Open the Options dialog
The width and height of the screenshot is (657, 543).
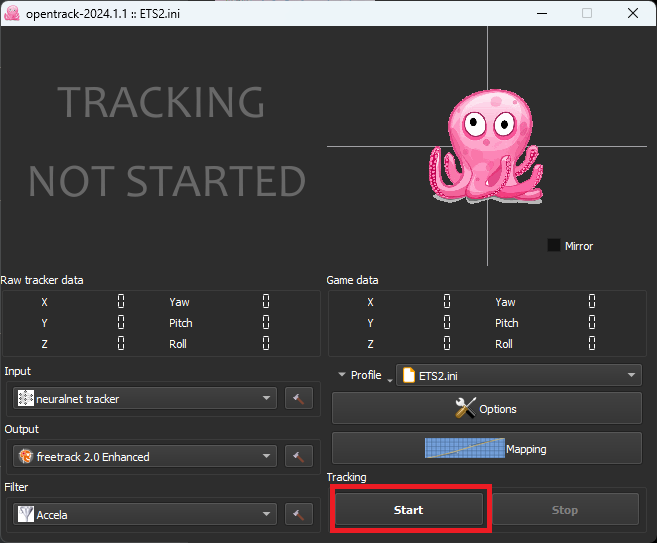[486, 409]
